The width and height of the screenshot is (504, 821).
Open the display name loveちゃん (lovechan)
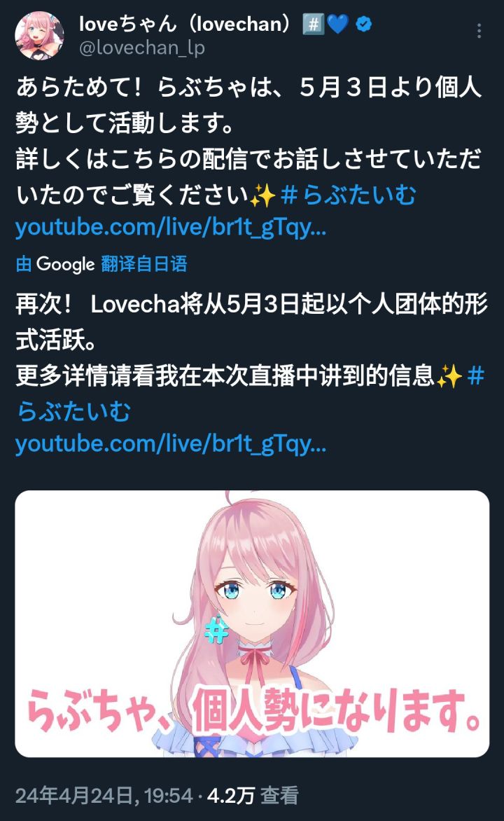[x=185, y=24]
